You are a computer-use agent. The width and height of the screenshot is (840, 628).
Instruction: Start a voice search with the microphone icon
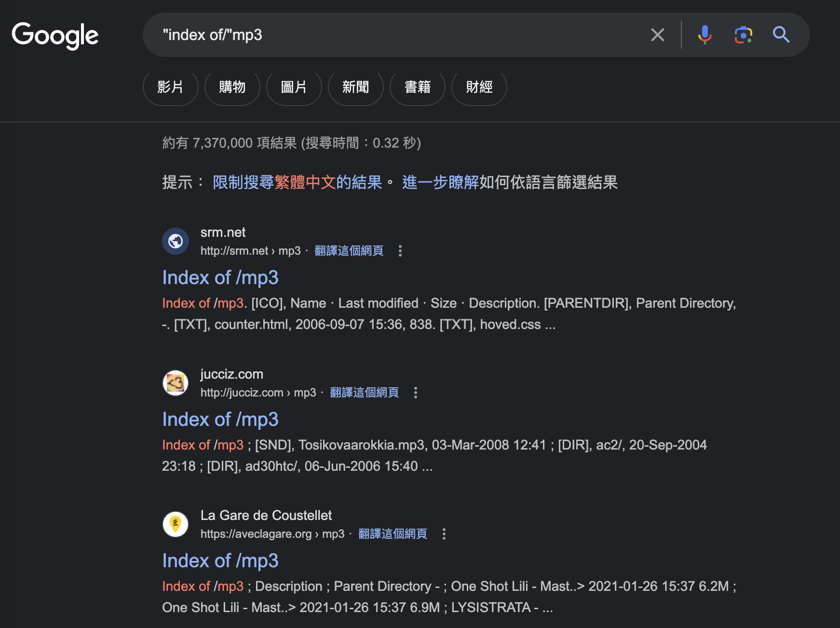click(x=705, y=34)
